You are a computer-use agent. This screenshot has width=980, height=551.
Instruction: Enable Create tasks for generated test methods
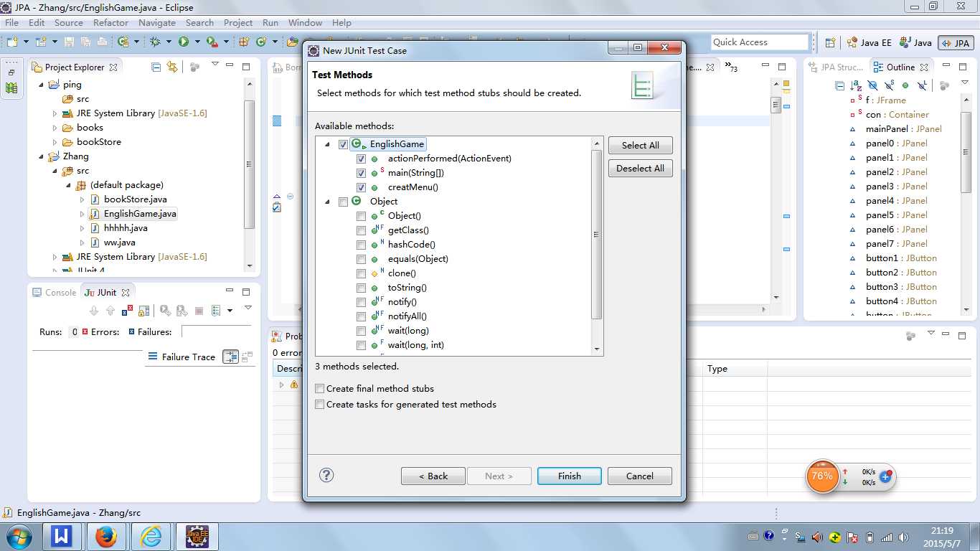(320, 405)
